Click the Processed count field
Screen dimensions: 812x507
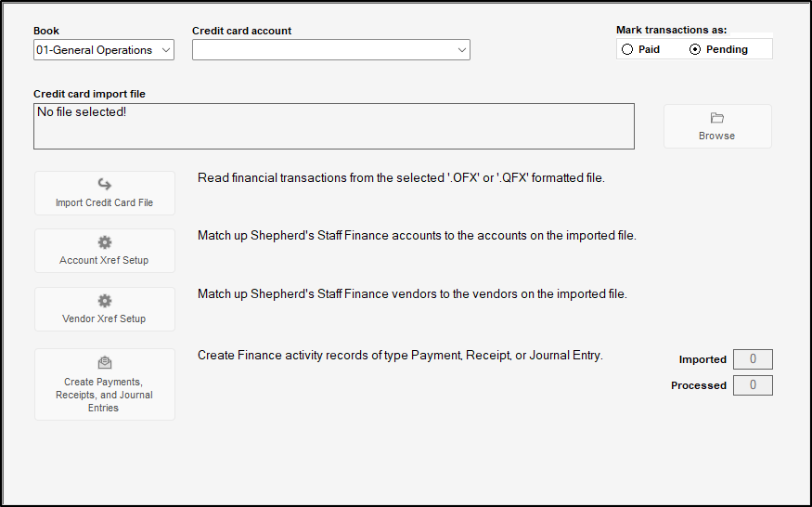[753, 385]
